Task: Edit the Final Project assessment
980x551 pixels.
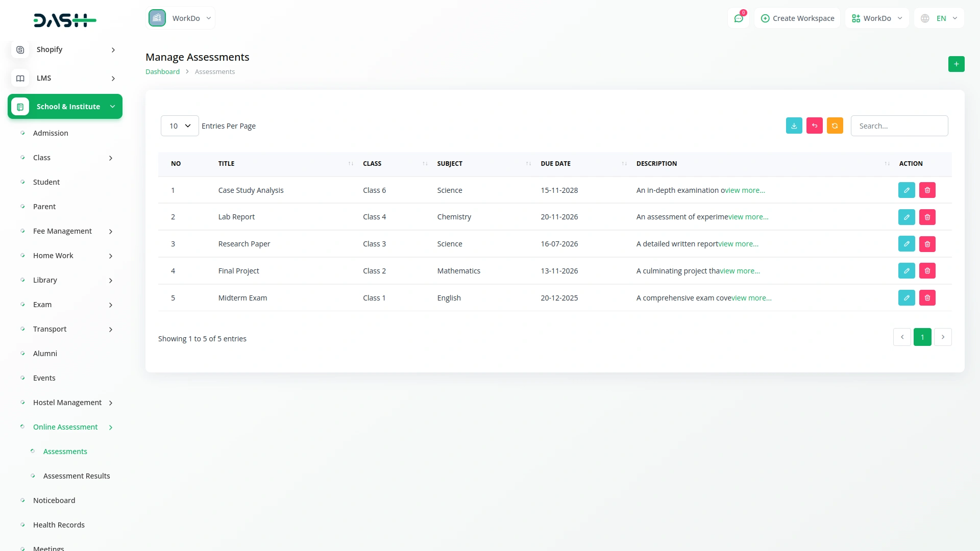Action: click(906, 271)
